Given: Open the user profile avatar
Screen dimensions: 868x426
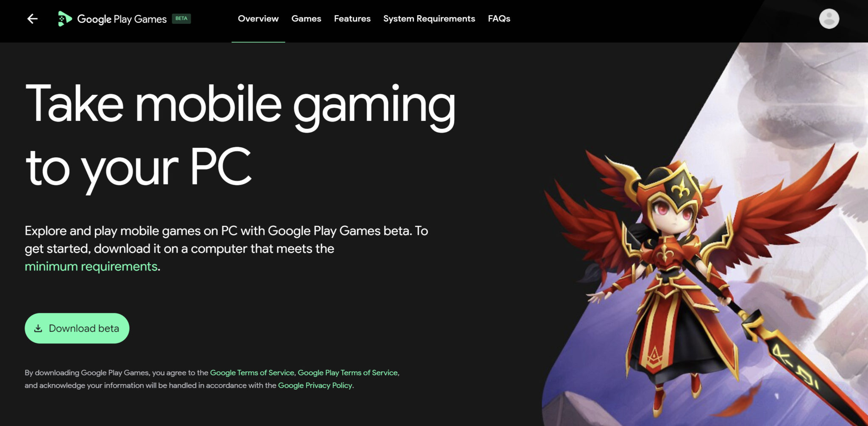Looking at the screenshot, I should [829, 19].
